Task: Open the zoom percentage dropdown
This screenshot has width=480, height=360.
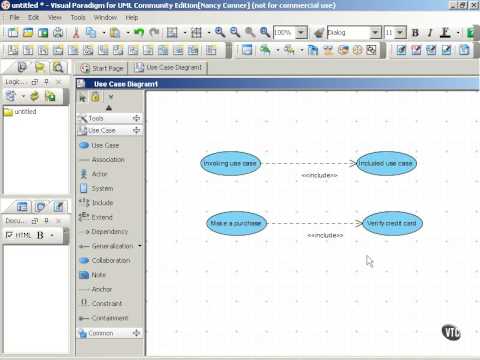Action: (301, 33)
